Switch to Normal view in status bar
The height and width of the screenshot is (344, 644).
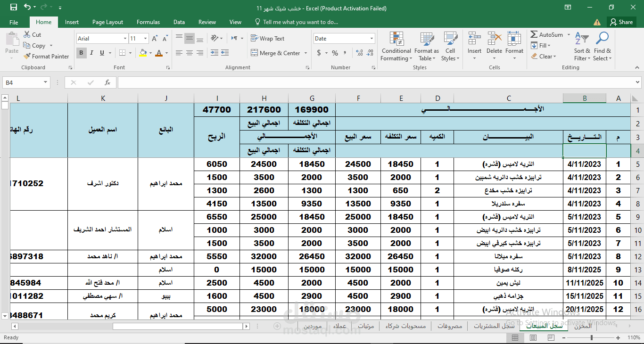pyautogui.click(x=515, y=337)
